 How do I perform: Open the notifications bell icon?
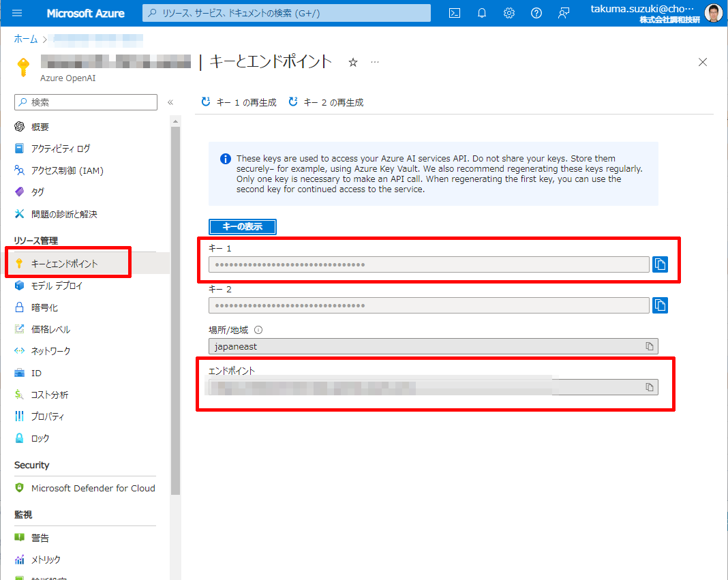pos(482,13)
